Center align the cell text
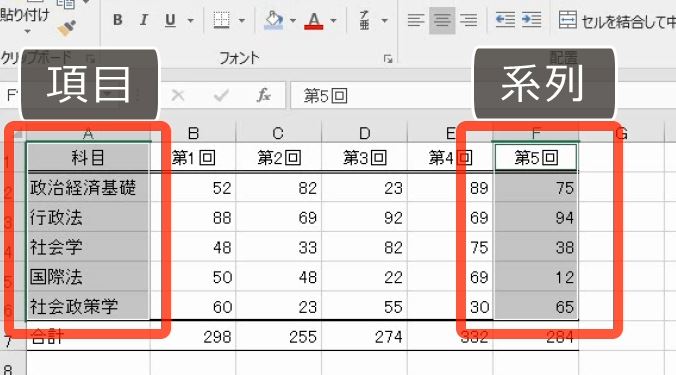The height and width of the screenshot is (375, 676). pos(442,20)
